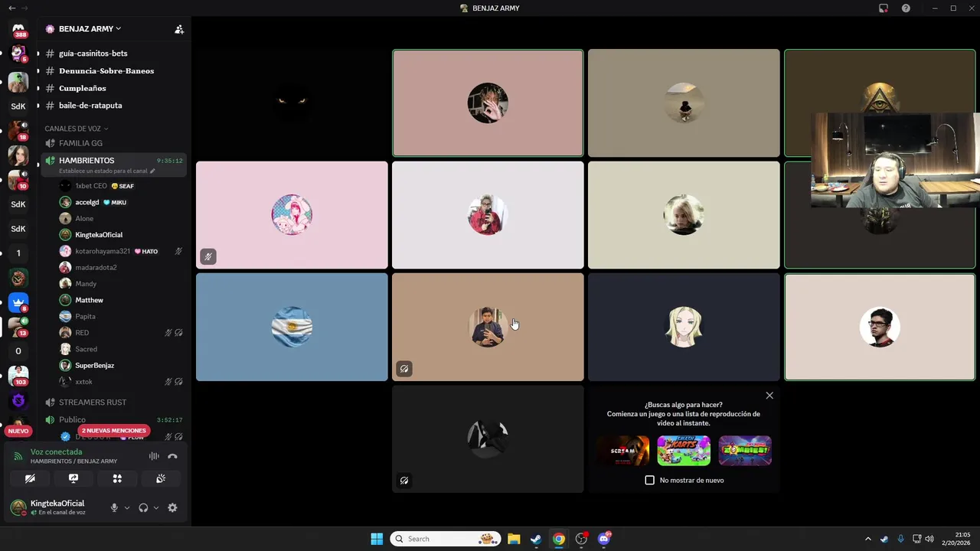Select kotarohayama321 in voice list
The height and width of the screenshot is (551, 980).
[121, 251]
